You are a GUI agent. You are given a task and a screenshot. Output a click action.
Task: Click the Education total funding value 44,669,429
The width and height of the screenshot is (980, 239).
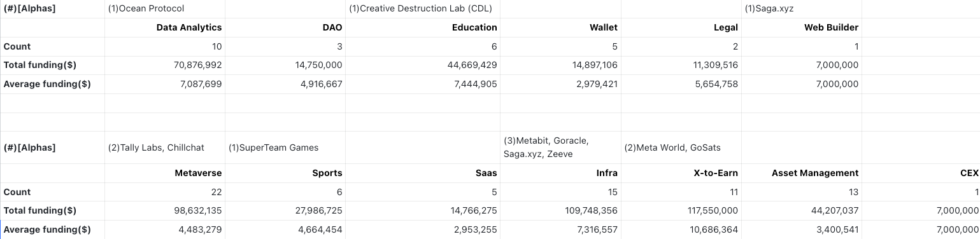click(423, 65)
